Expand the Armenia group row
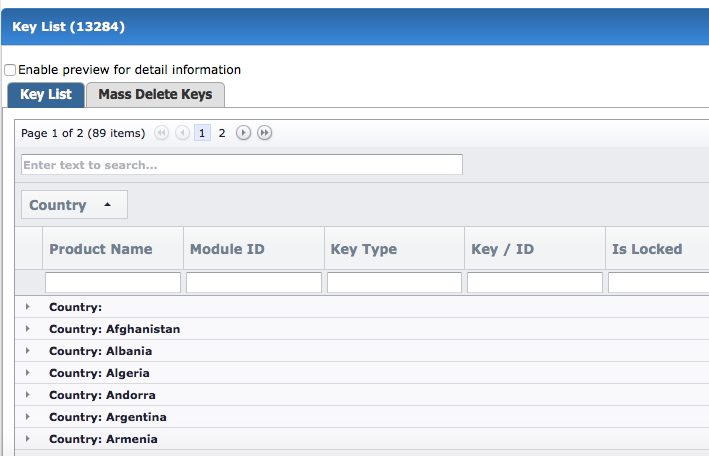The width and height of the screenshot is (709, 456). 28,439
